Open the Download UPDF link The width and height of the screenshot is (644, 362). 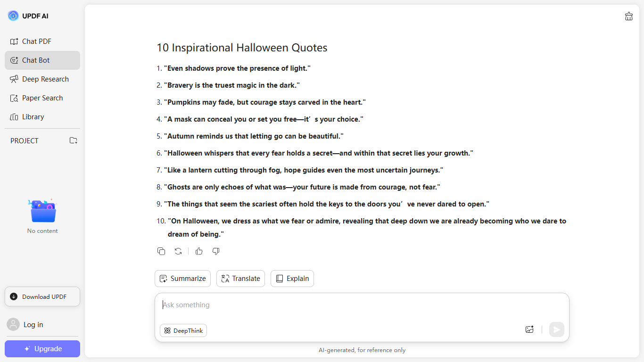pyautogui.click(x=42, y=296)
